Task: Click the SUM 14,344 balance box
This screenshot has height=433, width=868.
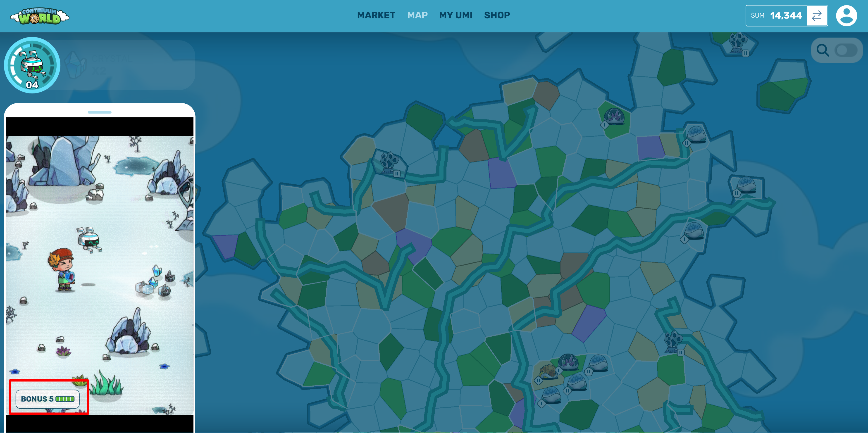Action: coord(776,16)
